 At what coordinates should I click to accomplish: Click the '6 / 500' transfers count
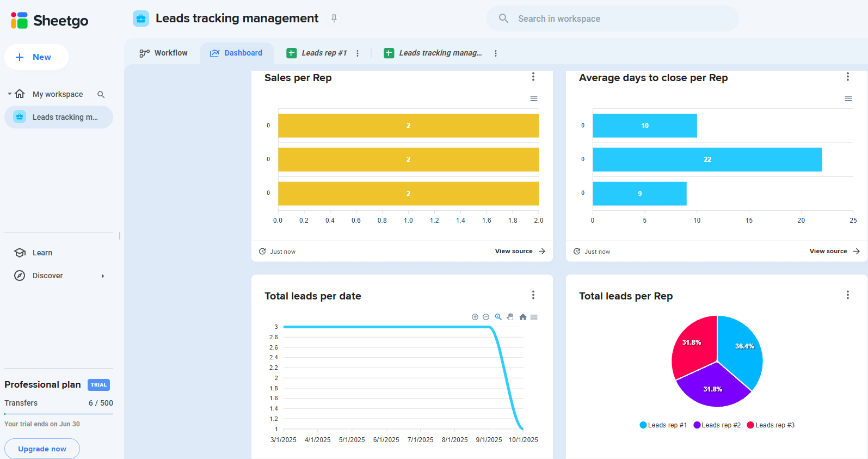(101, 403)
